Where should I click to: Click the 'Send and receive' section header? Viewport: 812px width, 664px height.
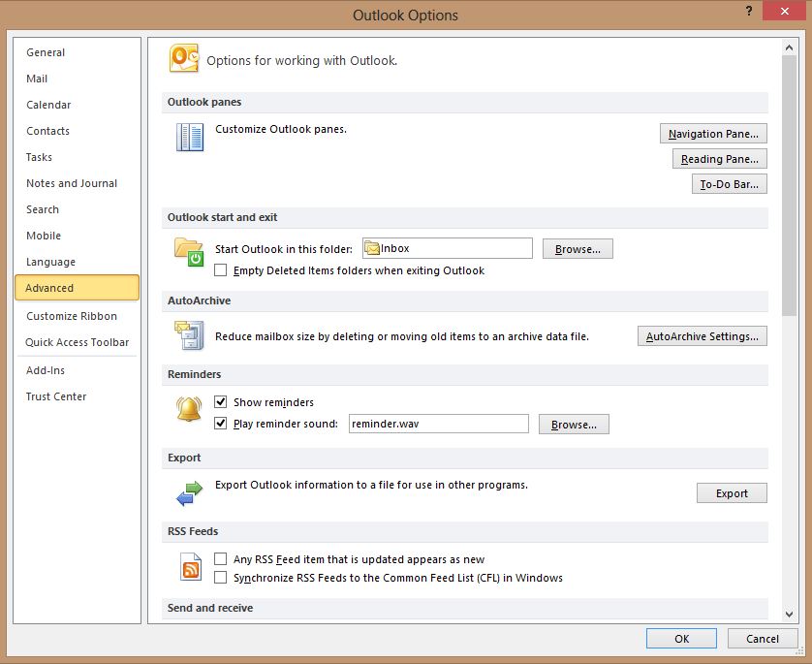click(x=210, y=608)
